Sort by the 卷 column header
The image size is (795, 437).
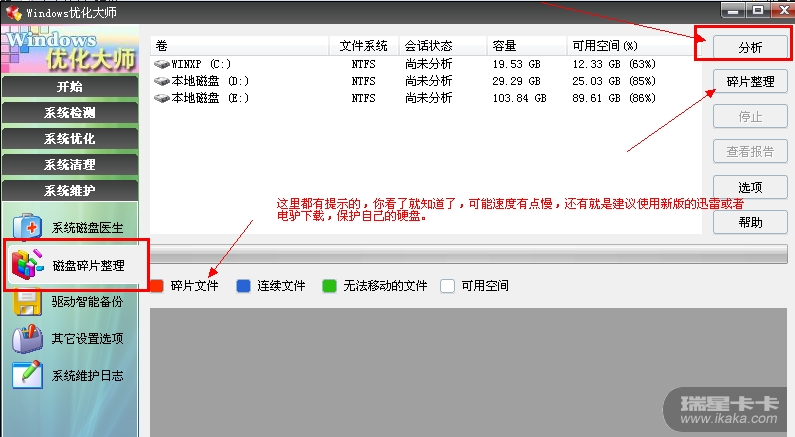[x=240, y=46]
